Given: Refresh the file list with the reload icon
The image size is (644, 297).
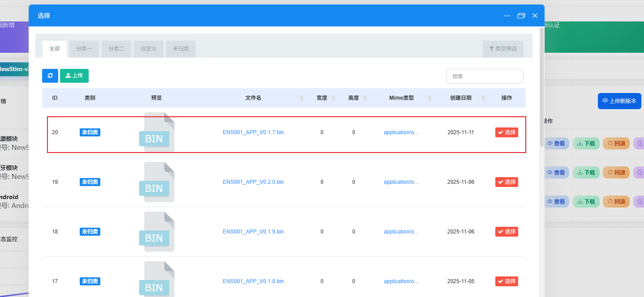Looking at the screenshot, I should click(50, 76).
